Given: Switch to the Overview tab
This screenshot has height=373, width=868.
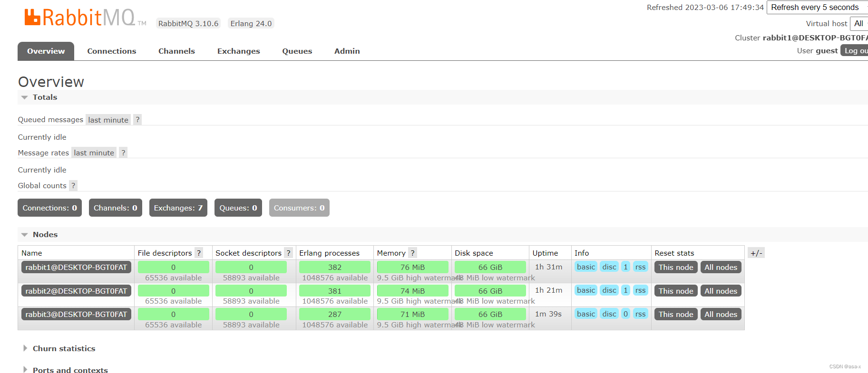Looking at the screenshot, I should click(46, 51).
